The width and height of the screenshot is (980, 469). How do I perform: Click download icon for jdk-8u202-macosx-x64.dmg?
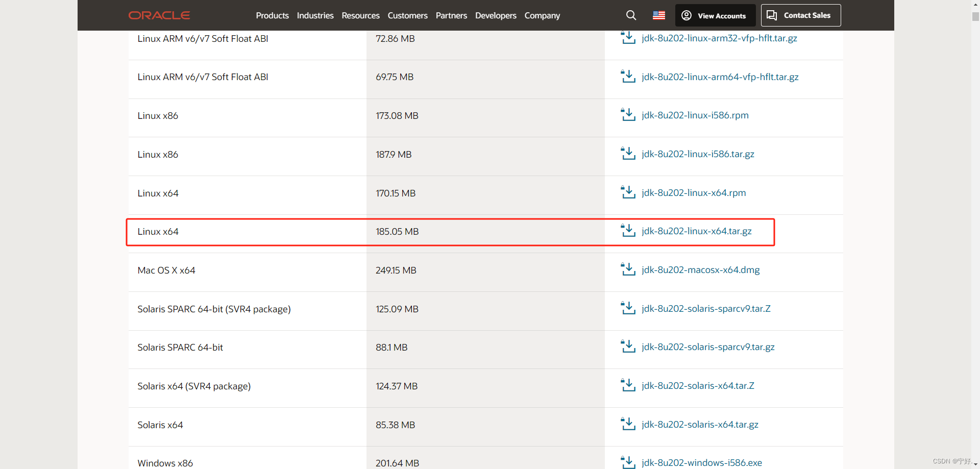[628, 269]
